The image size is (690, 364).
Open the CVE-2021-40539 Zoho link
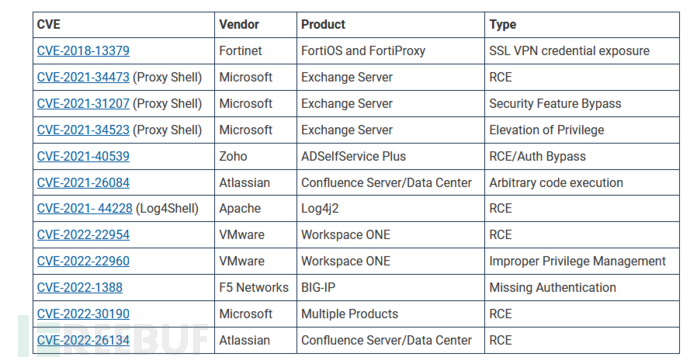pos(83,157)
